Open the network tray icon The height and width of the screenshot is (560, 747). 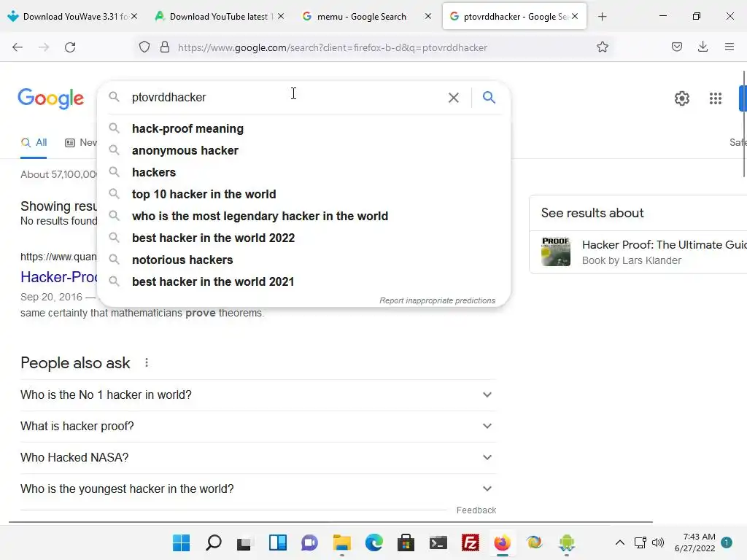(x=640, y=542)
